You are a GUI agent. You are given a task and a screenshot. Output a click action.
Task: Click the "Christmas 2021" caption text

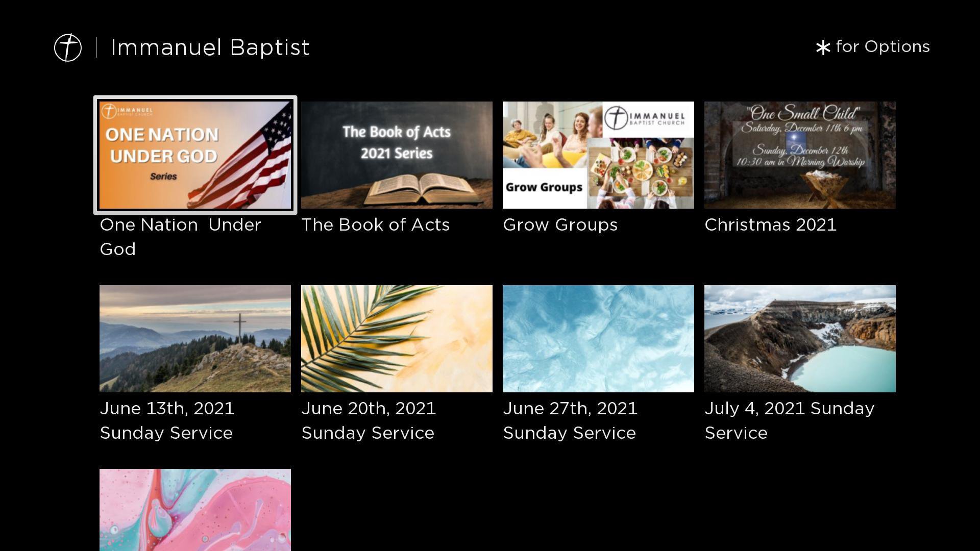tap(770, 225)
